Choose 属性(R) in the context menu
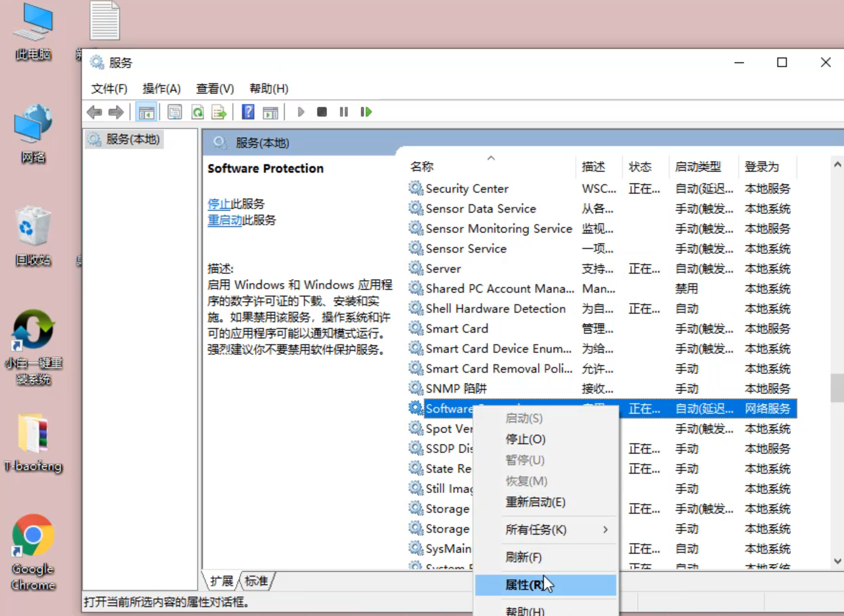Viewport: 844px width, 616px height. coord(525,585)
